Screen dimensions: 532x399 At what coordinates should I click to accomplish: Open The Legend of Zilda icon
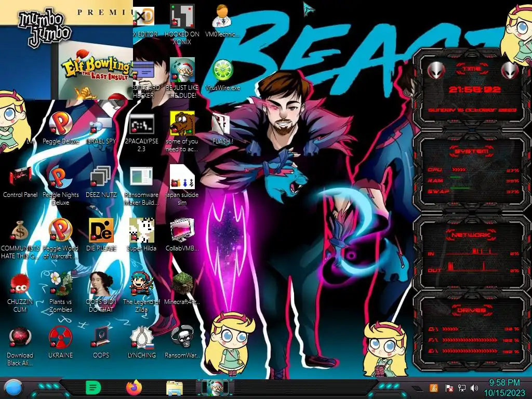tap(141, 292)
